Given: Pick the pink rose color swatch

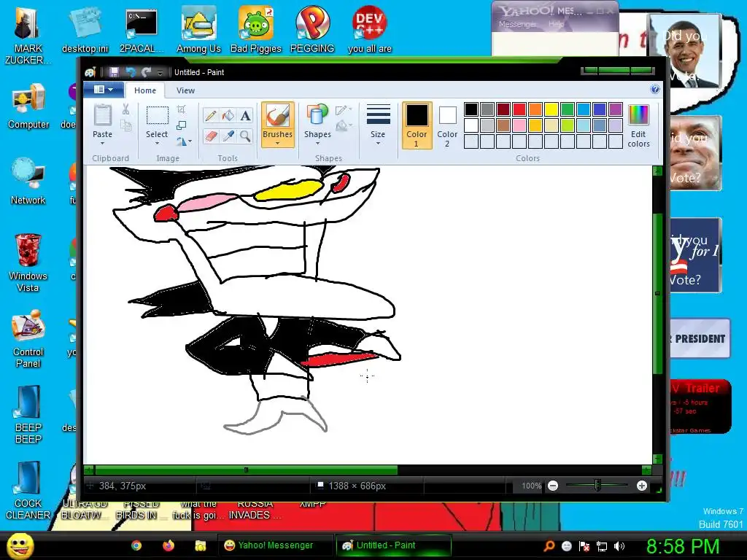Looking at the screenshot, I should click(x=519, y=125).
